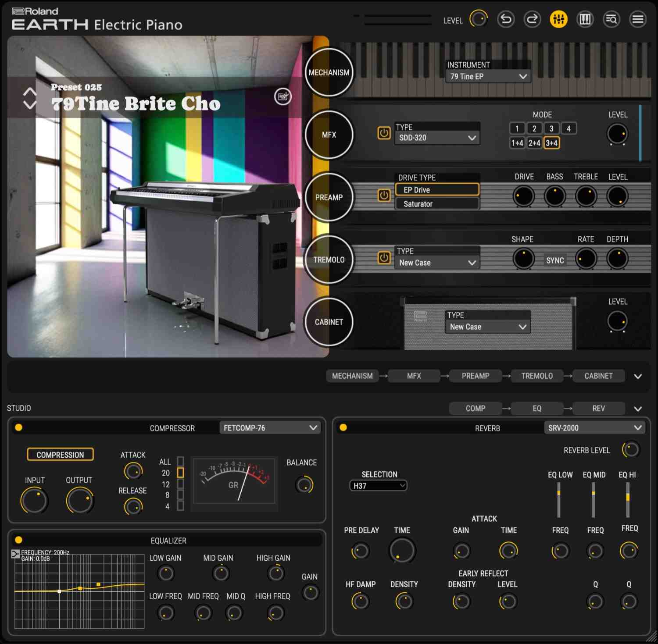
Task: Toggle the MFX power switch
Action: [x=383, y=134]
